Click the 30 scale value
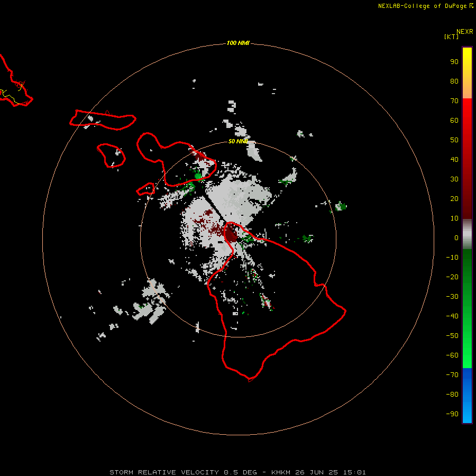476x476 pixels. [454, 179]
